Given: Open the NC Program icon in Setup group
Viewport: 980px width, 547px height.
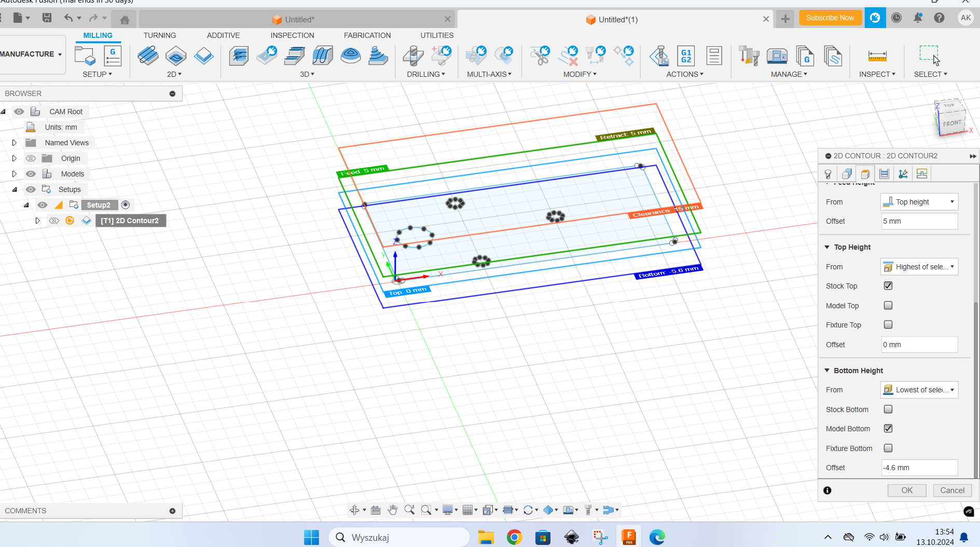Looking at the screenshot, I should click(x=113, y=56).
